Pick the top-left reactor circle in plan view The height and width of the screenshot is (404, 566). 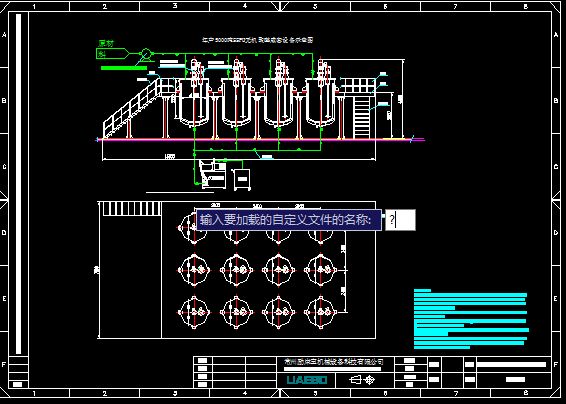(194, 228)
